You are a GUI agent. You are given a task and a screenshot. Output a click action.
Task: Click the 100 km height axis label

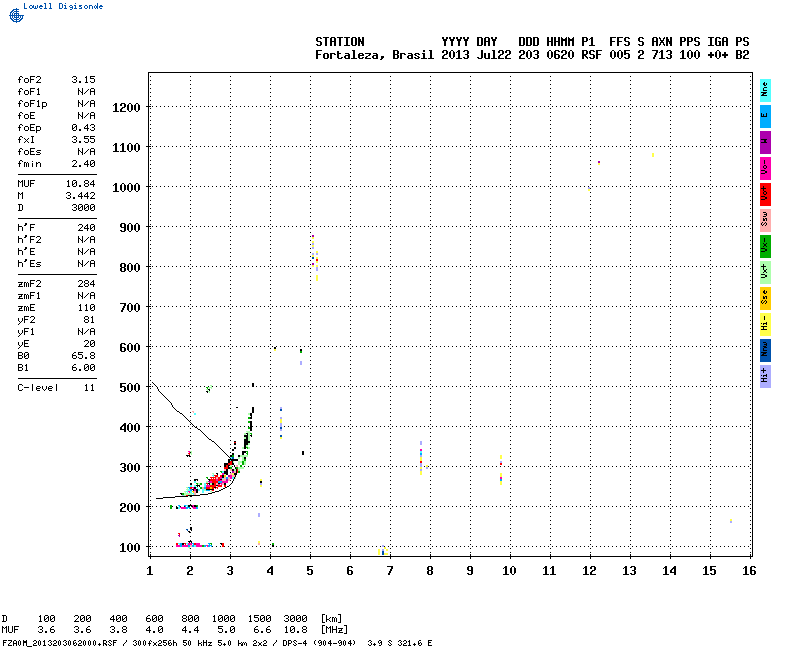[130, 548]
